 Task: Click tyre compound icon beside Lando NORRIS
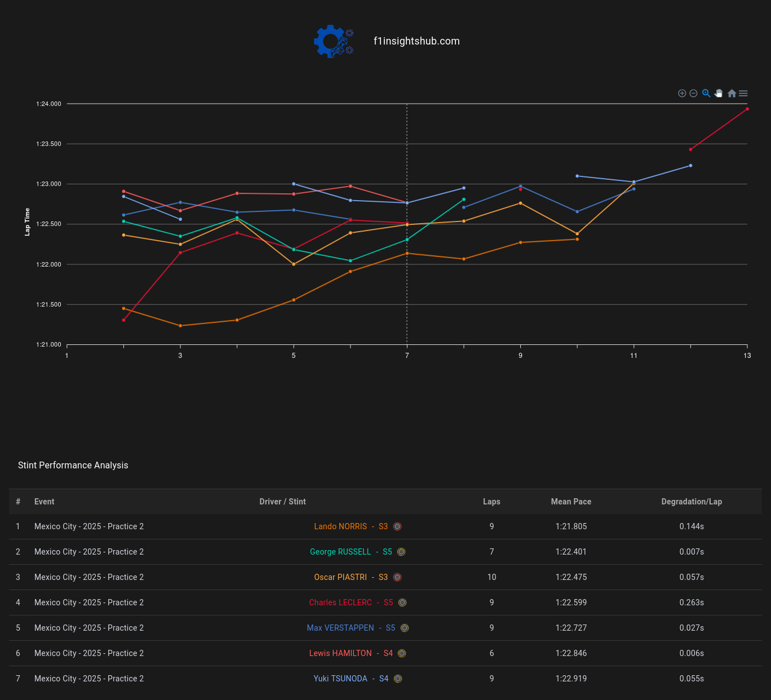pos(397,526)
